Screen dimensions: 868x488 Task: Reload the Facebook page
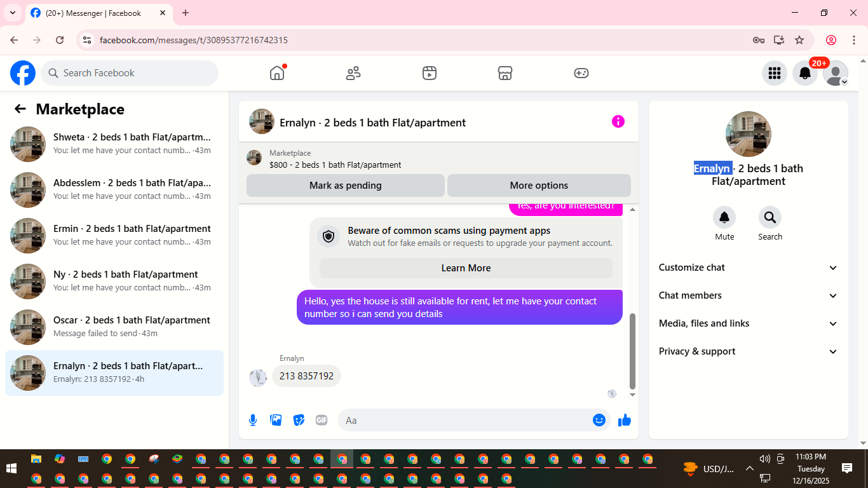60,40
